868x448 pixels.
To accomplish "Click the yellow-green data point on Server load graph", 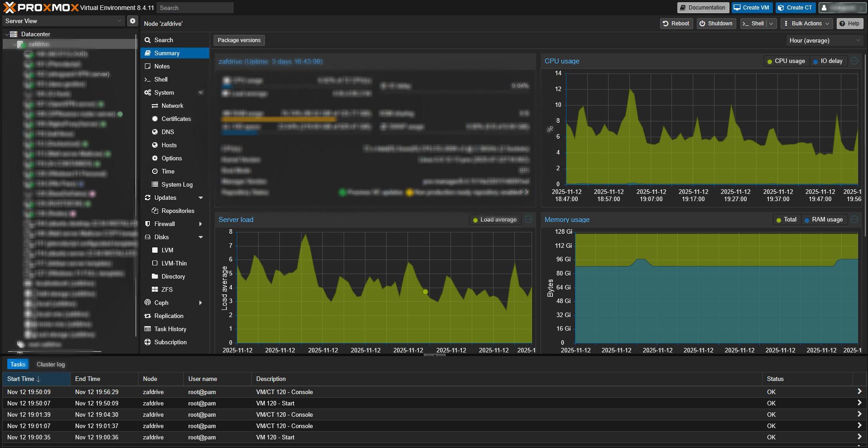I will [x=425, y=292].
